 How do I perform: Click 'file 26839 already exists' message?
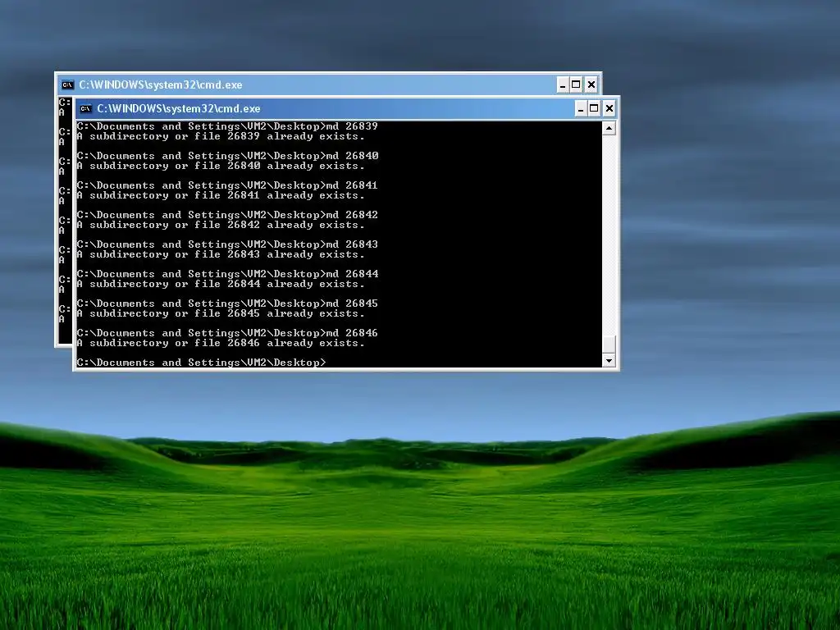[x=220, y=137]
